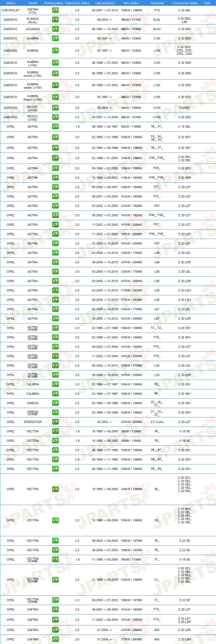This screenshot has width=216, height=644.
Task: Click fuel icon in Vectra 2.2 Z 22 SE 38_ row
Action: click(55, 550)
